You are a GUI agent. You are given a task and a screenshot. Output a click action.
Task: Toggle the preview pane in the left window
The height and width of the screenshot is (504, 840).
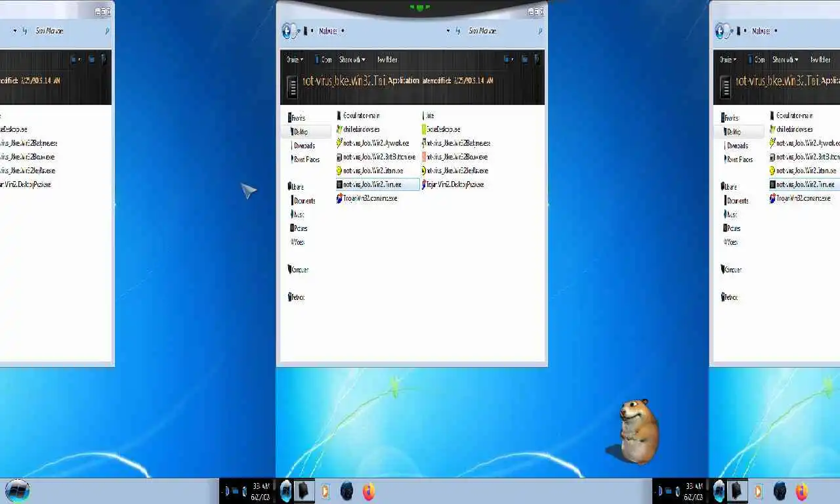click(x=92, y=60)
